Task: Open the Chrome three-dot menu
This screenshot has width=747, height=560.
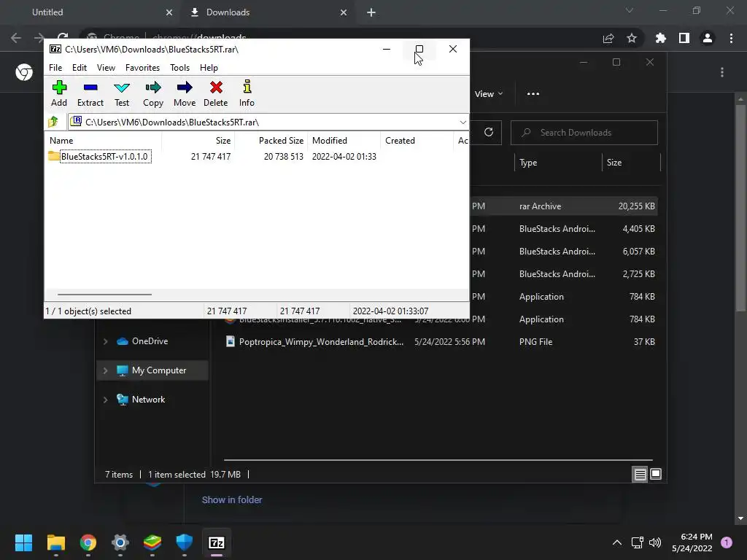Action: coord(731,38)
